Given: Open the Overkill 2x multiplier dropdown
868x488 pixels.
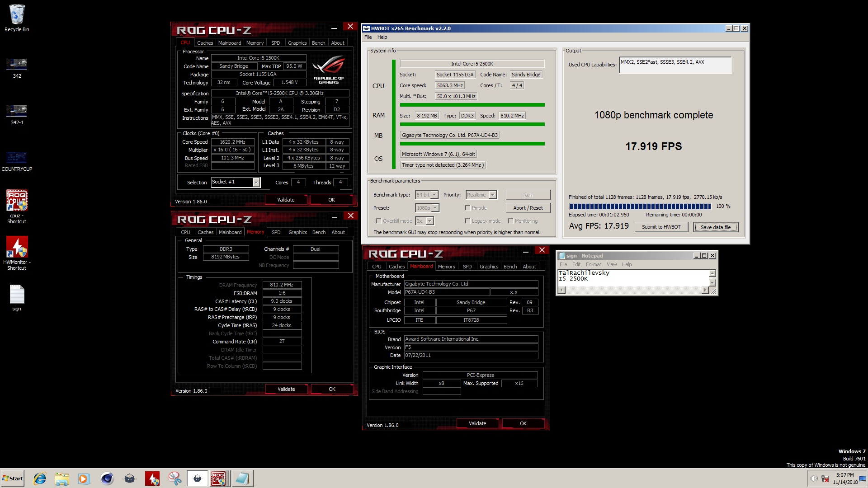Looking at the screenshot, I should pos(425,221).
